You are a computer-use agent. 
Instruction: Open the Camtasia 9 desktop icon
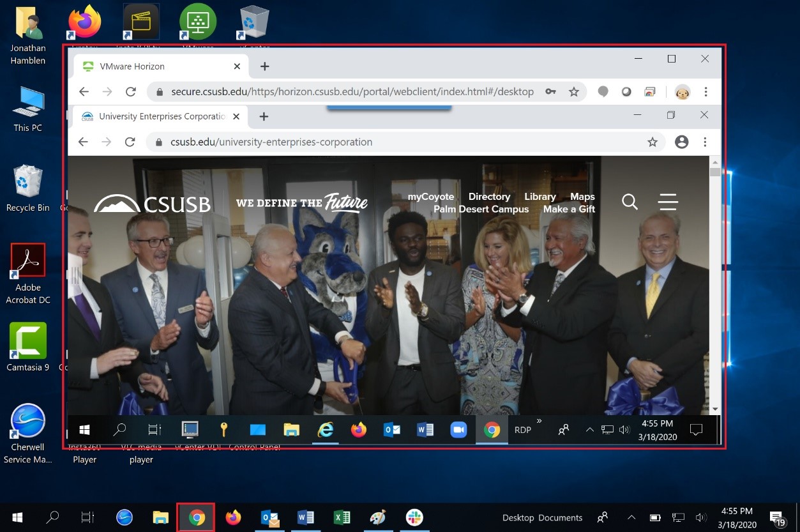click(x=28, y=341)
